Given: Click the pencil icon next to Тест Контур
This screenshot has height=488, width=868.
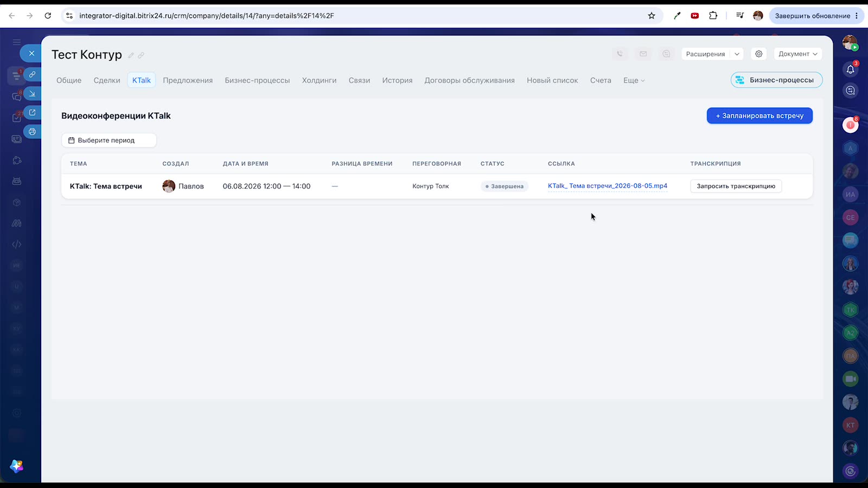Looking at the screenshot, I should click(131, 55).
